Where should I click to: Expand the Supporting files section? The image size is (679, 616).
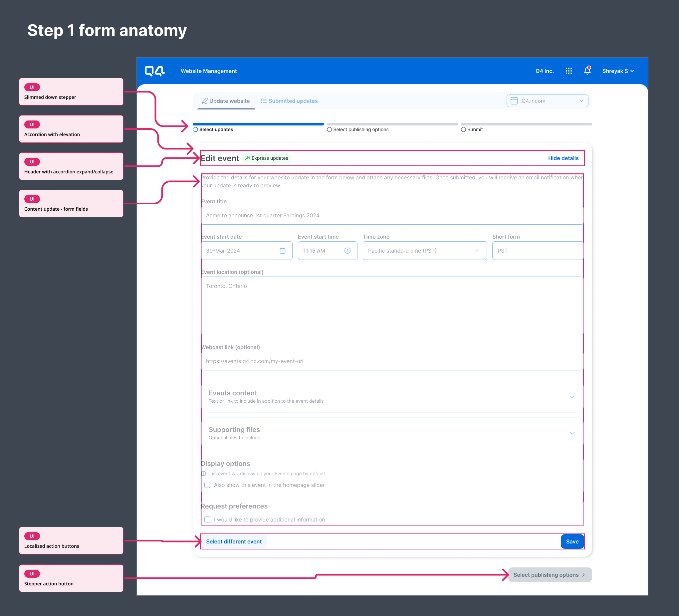pos(571,433)
